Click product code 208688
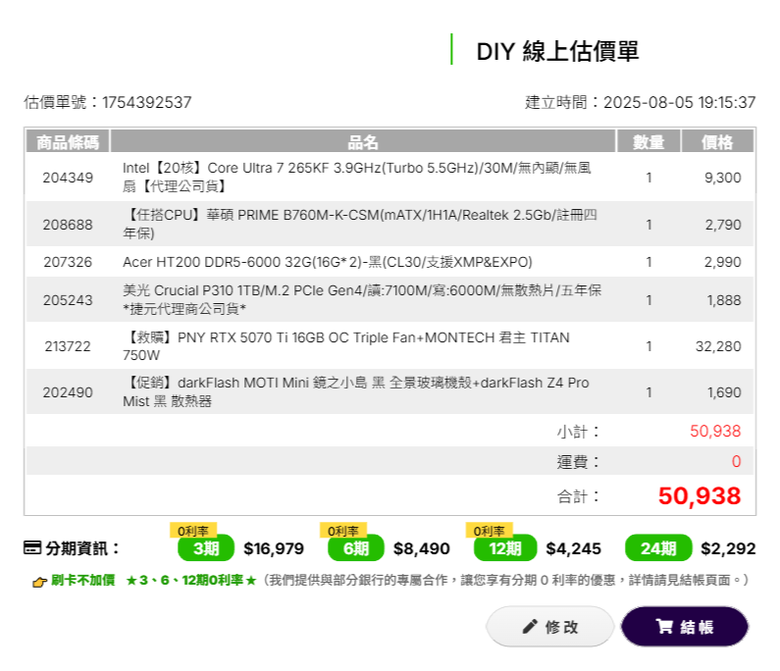This screenshot has width=780, height=671. (68, 225)
